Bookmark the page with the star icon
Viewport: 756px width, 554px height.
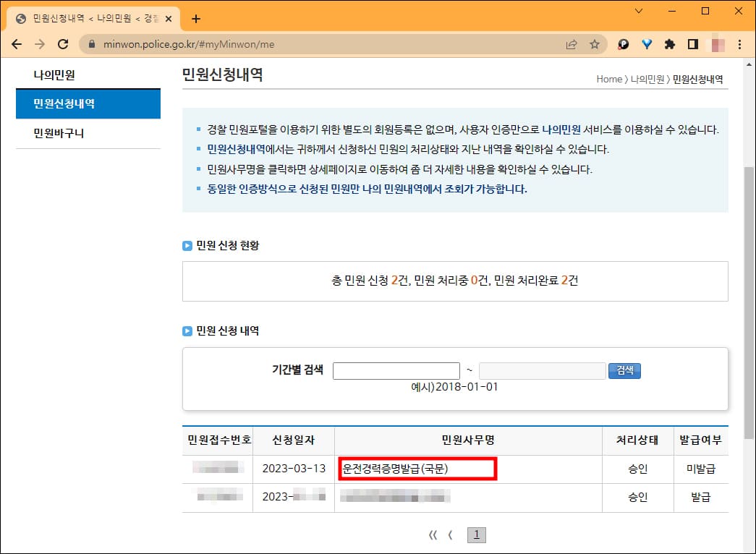(x=594, y=44)
